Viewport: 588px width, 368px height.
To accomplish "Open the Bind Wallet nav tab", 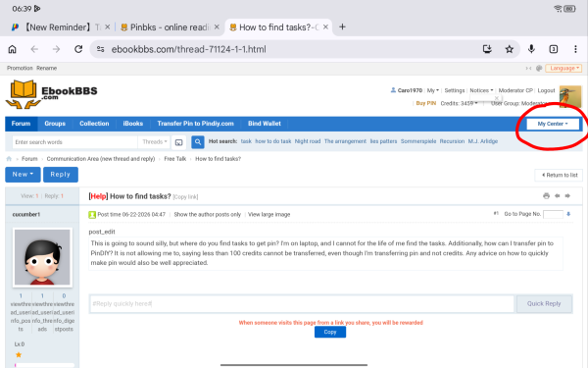I will pyautogui.click(x=265, y=124).
